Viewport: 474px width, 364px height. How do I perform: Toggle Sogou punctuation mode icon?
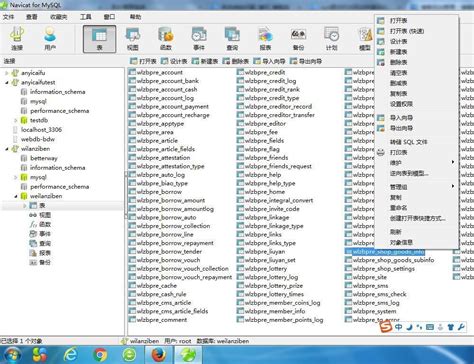(419, 327)
